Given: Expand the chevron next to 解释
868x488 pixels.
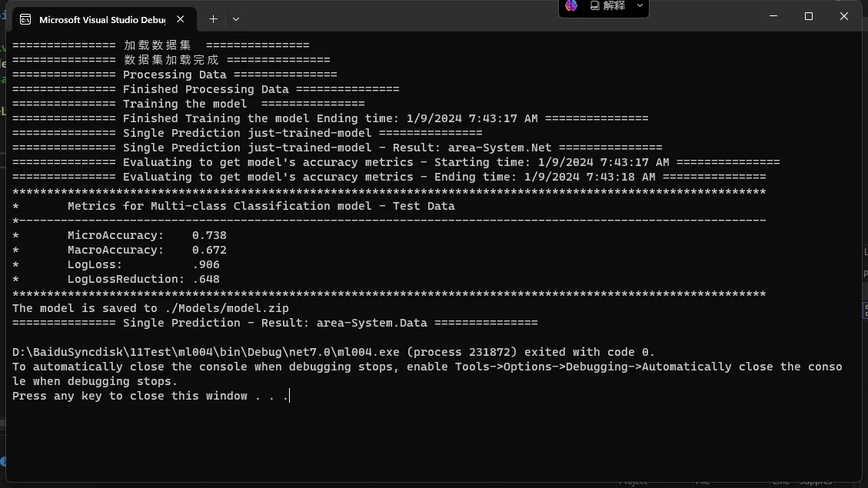Looking at the screenshot, I should point(640,6).
